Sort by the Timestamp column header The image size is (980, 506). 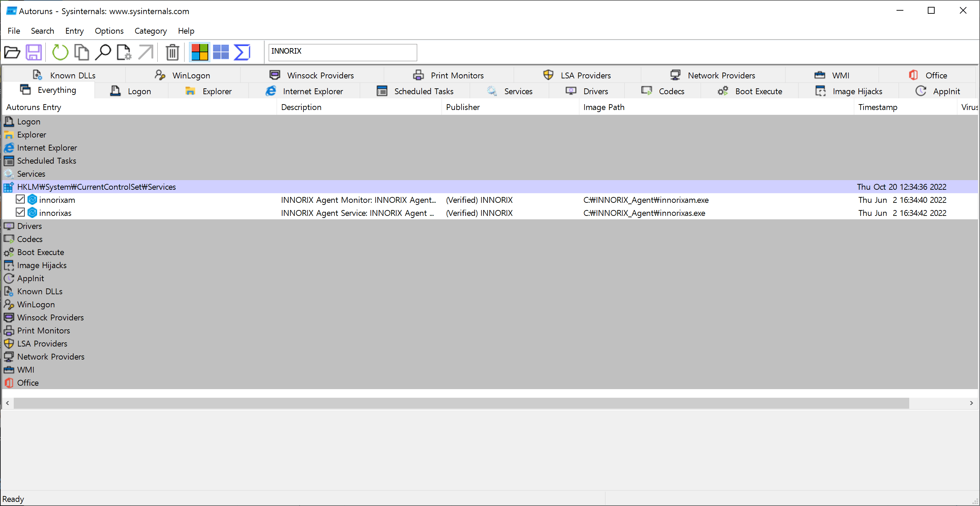coord(877,107)
